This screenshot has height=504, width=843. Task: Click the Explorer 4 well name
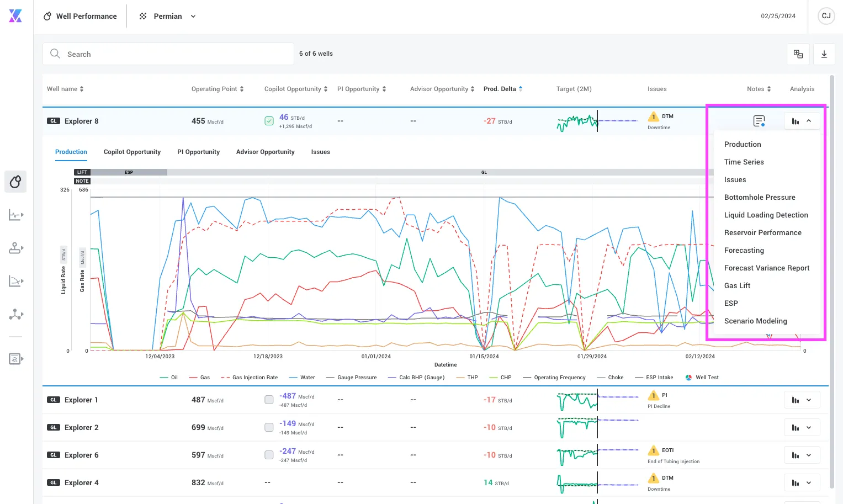click(x=81, y=482)
